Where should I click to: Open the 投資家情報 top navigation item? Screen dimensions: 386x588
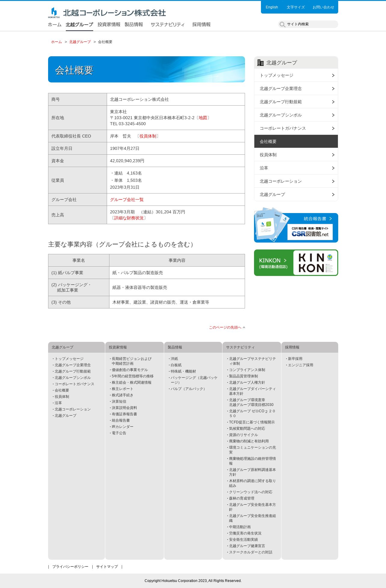tap(109, 25)
